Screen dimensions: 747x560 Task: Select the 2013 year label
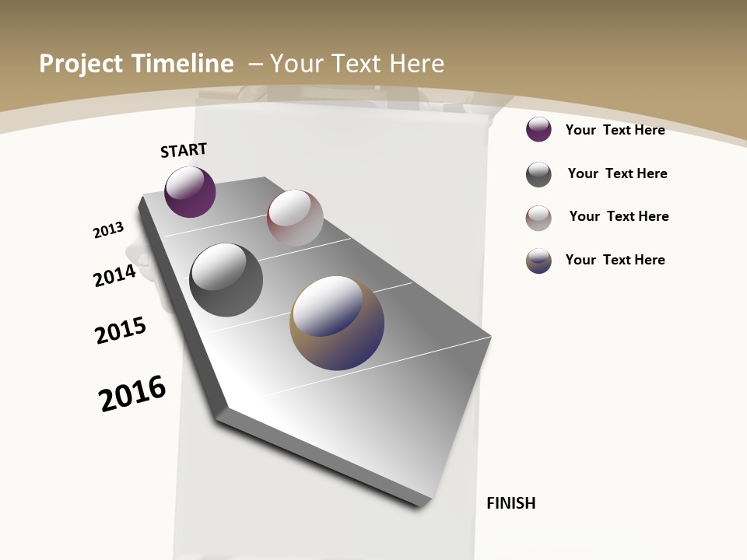coord(109,229)
